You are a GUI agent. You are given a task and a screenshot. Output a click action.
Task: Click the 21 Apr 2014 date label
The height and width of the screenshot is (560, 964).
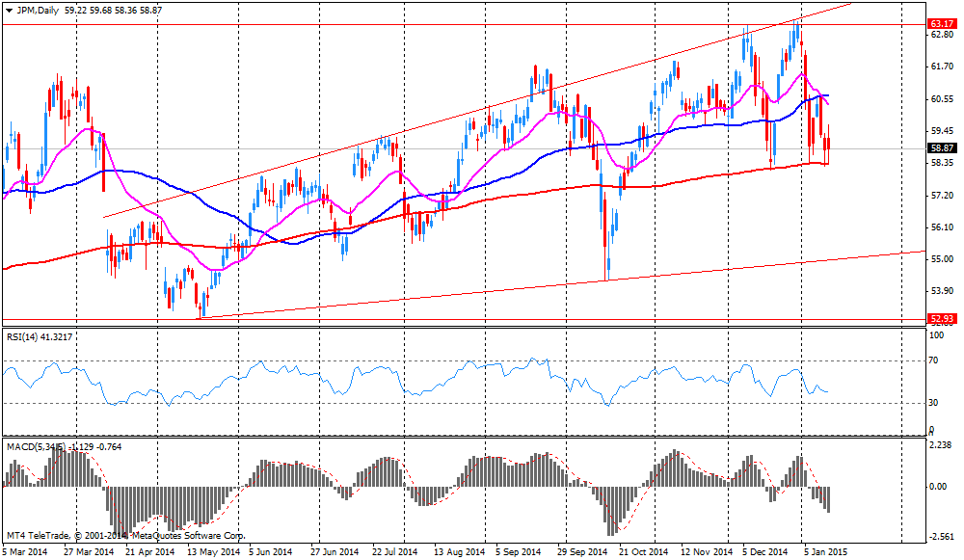[x=150, y=552]
